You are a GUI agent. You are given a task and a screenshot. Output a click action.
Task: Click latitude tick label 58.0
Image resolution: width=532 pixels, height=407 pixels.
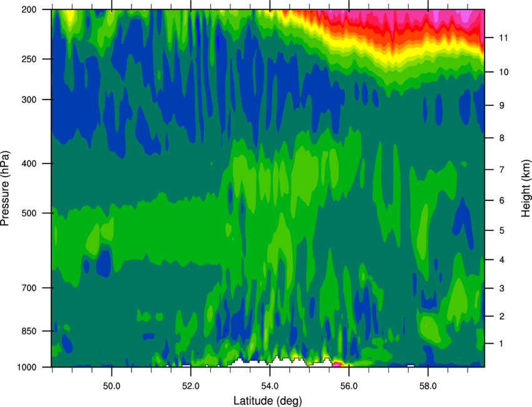pos(428,386)
